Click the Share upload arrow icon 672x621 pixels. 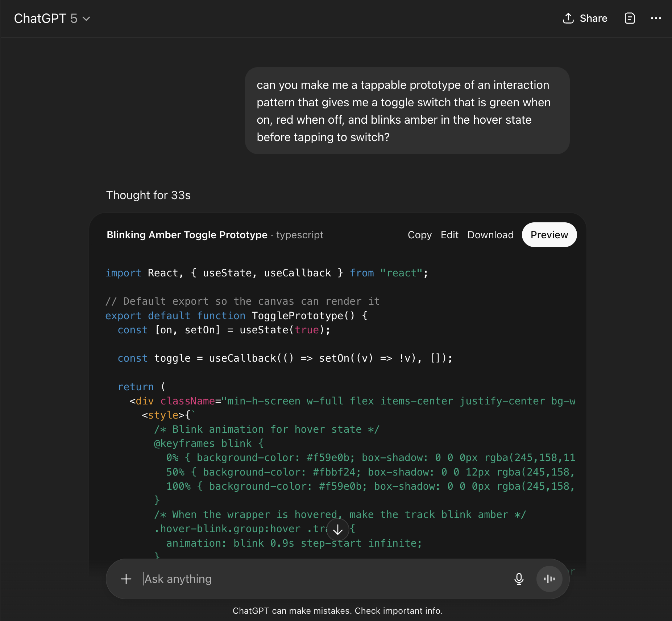tap(568, 18)
